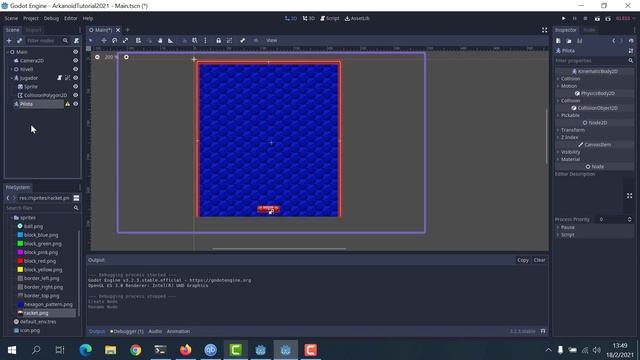
Task: Add a new node in Scene dock
Action: click(9, 41)
